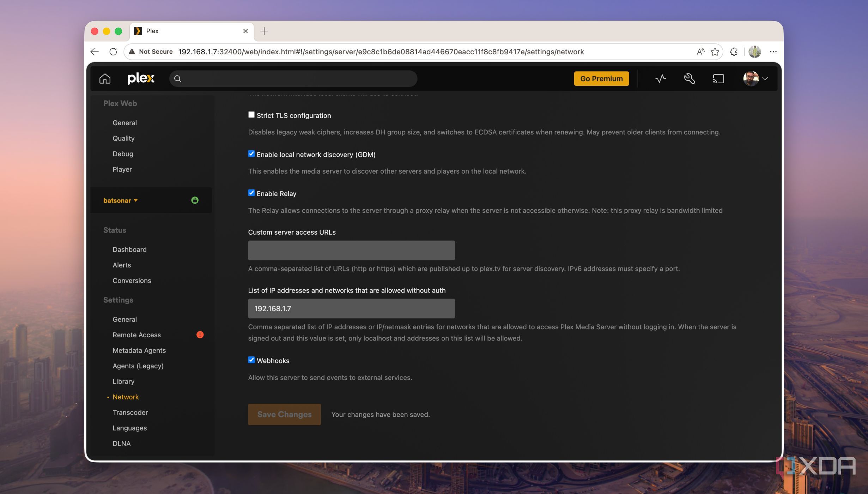The width and height of the screenshot is (868, 494).
Task: Open Remote Access settings
Action: point(136,335)
